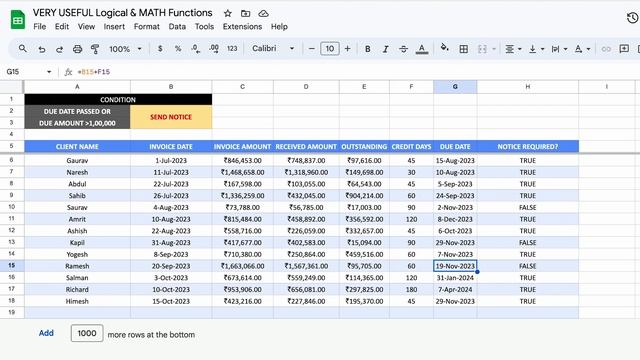Screen dimensions: 640x360
Task: Select the invoice date 3-Oct-2023 cell
Action: (171, 278)
